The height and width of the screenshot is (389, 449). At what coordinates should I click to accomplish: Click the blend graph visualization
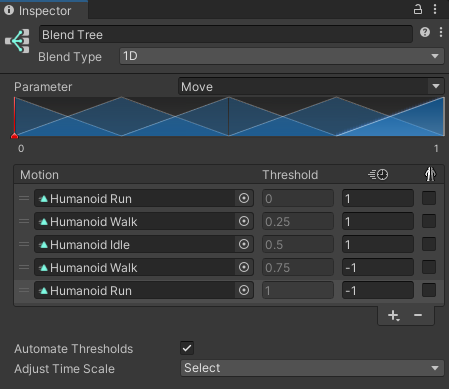[x=229, y=116]
